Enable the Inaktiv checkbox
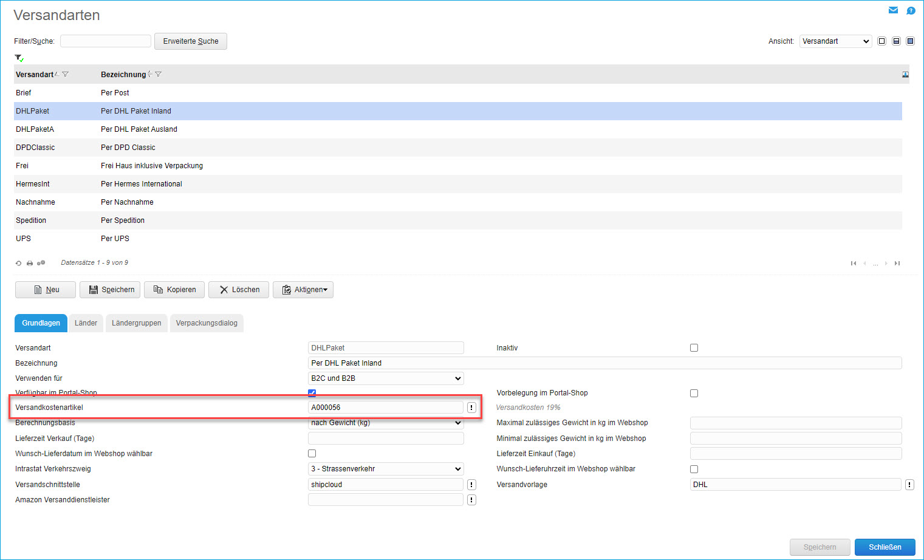The height and width of the screenshot is (560, 924). [694, 348]
